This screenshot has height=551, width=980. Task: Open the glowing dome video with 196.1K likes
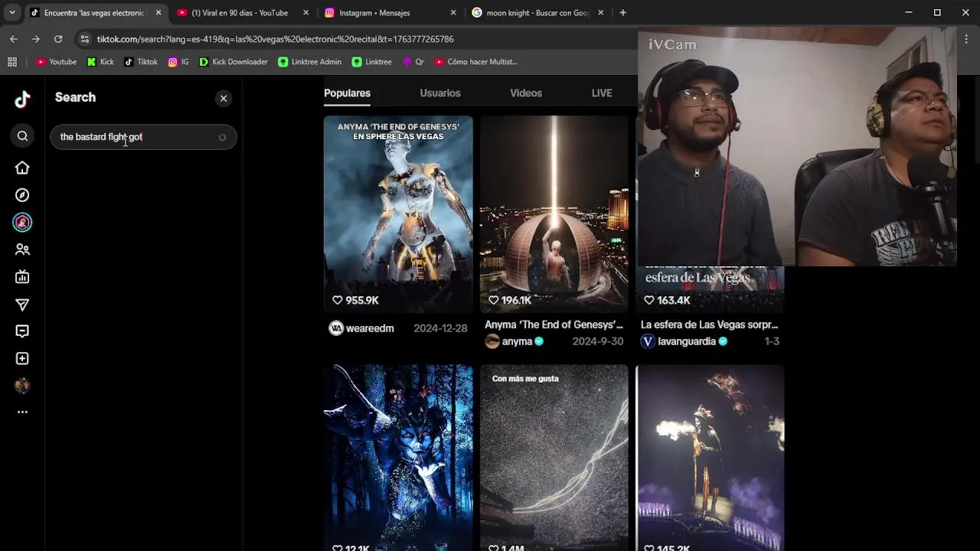(554, 214)
